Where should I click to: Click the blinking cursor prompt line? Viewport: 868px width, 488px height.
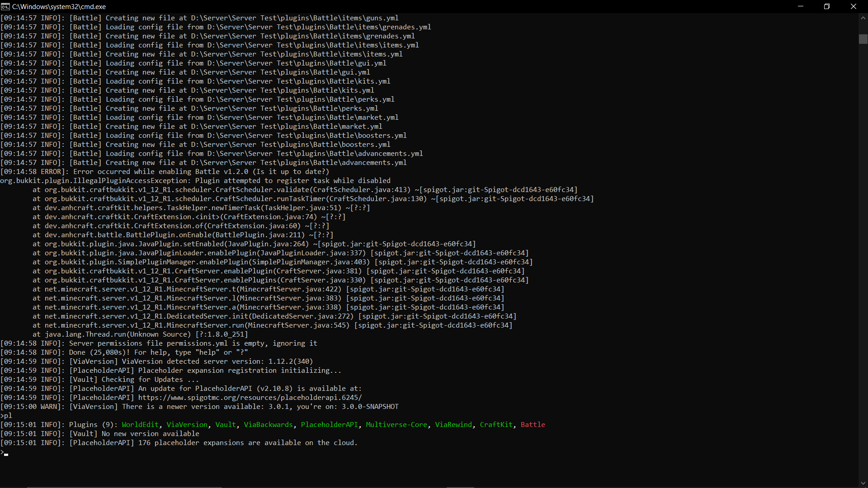pos(5,453)
